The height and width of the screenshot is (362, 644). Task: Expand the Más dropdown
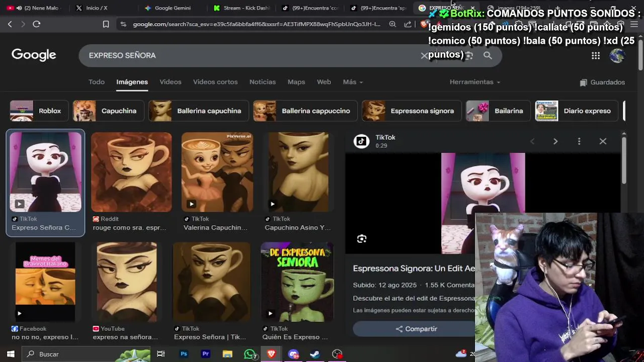tap(353, 82)
